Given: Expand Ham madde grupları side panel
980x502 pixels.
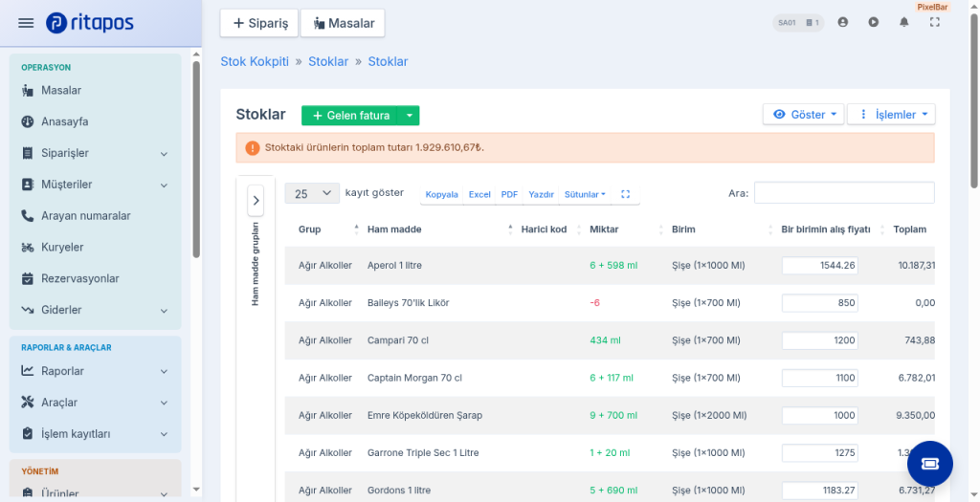Looking at the screenshot, I should click(x=256, y=201).
